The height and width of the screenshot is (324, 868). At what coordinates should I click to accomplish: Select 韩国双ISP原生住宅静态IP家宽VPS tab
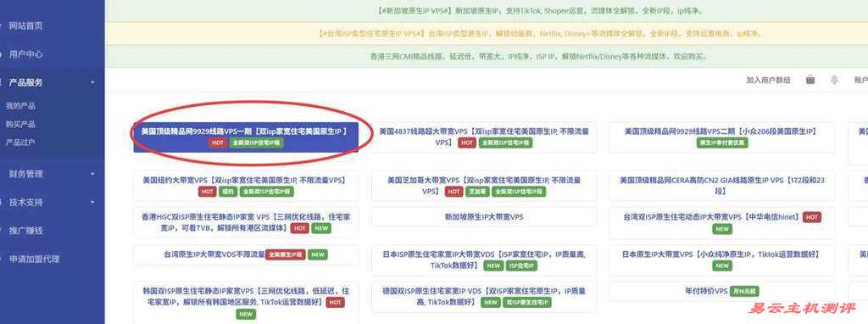(246, 303)
